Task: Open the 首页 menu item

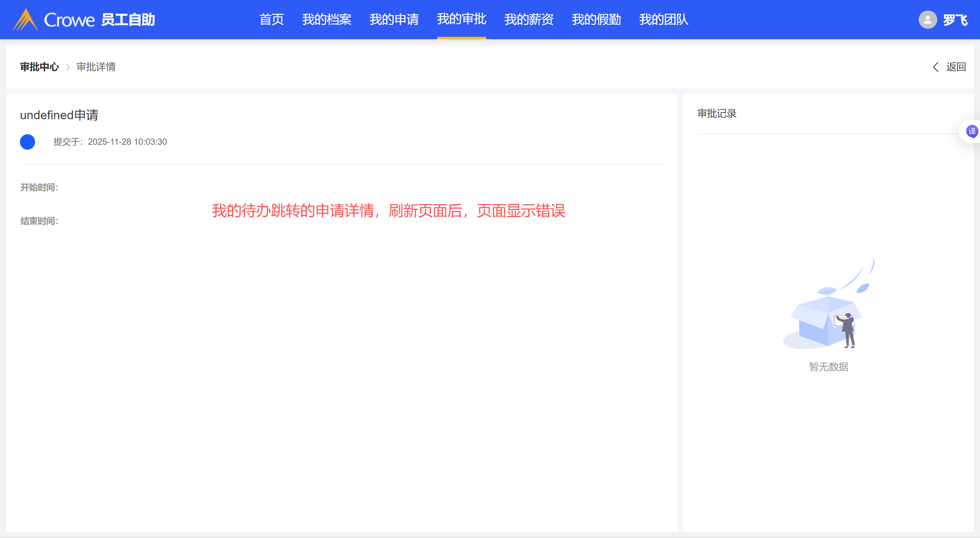Action: 271,19
